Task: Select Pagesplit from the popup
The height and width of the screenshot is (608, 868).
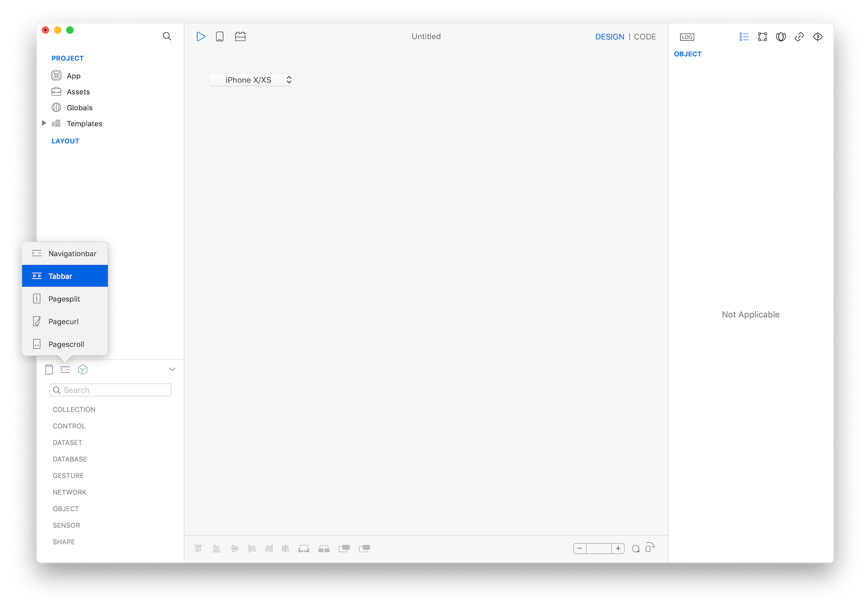Action: point(65,299)
